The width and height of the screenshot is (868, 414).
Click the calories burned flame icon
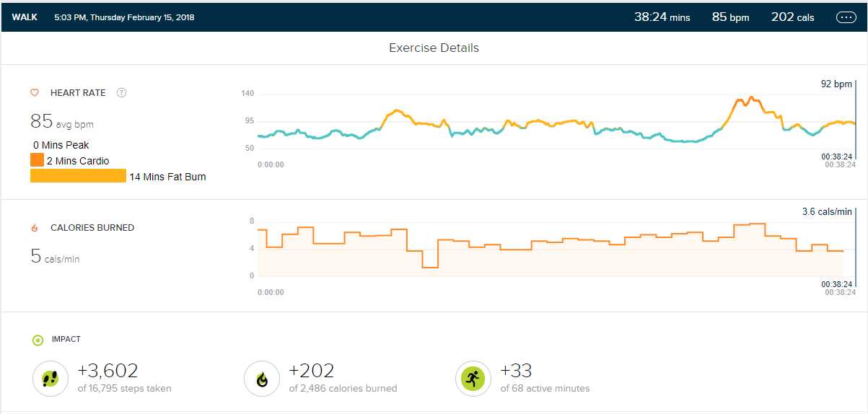(x=34, y=228)
